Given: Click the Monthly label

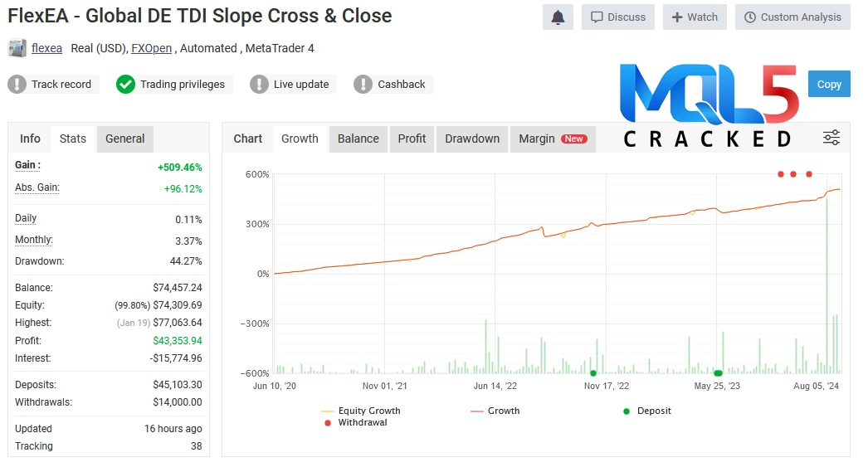Looking at the screenshot, I should click(x=34, y=240).
